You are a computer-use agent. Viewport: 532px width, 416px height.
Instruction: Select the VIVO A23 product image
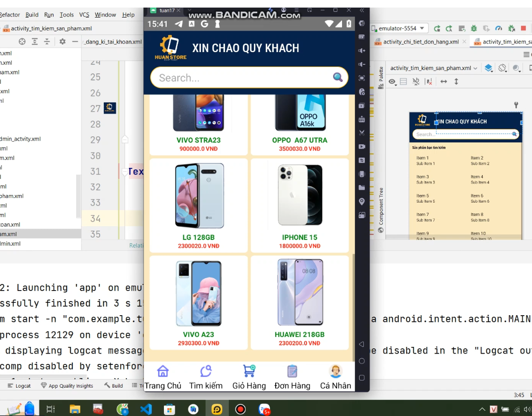tap(198, 293)
